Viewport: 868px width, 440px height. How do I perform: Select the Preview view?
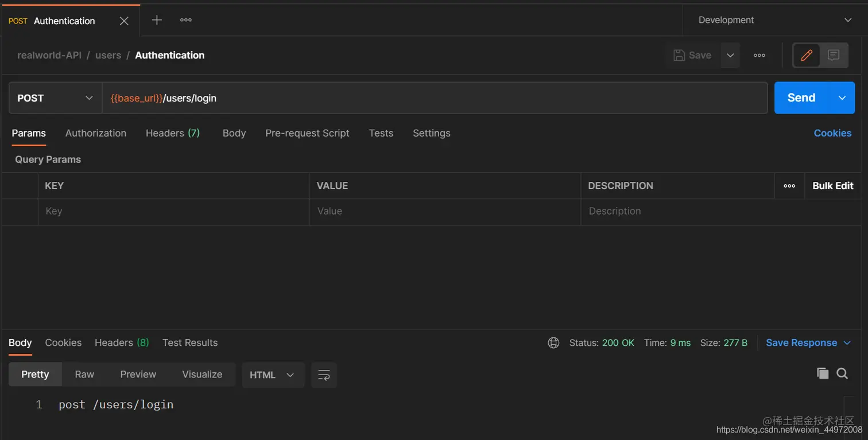point(138,374)
